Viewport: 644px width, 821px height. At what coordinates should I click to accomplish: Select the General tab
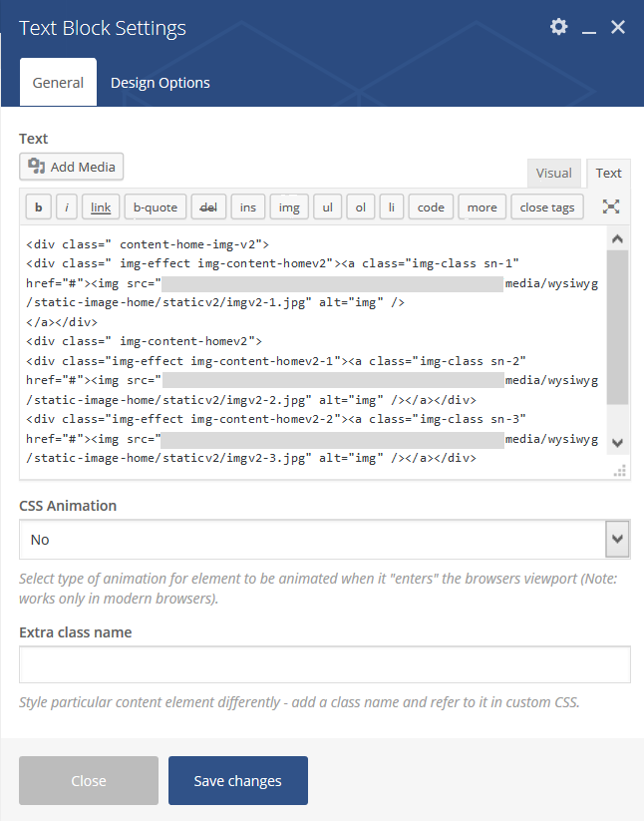58,82
